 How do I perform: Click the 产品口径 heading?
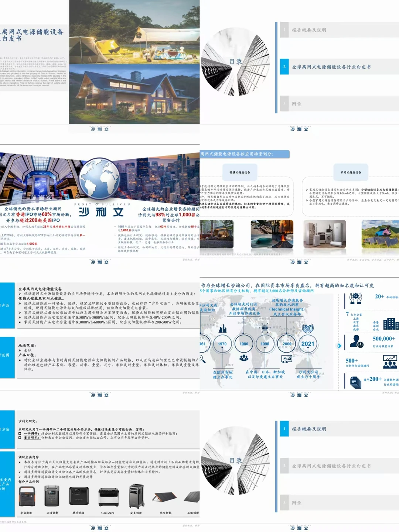[x=27, y=355]
